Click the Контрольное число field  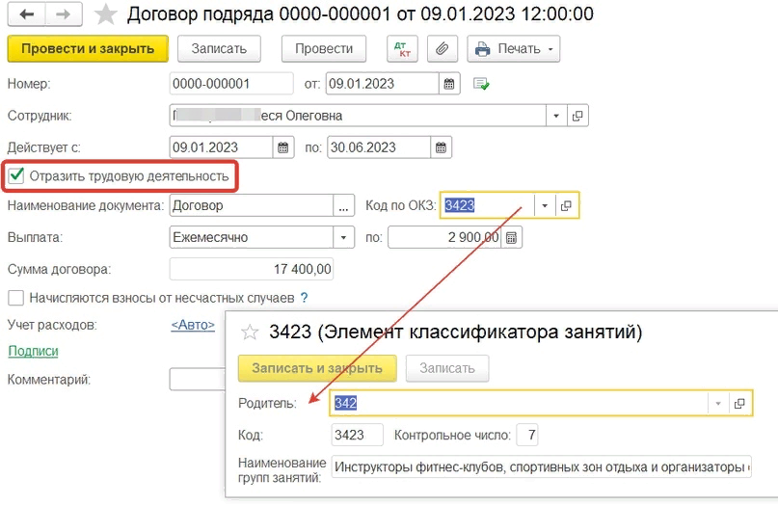[527, 435]
